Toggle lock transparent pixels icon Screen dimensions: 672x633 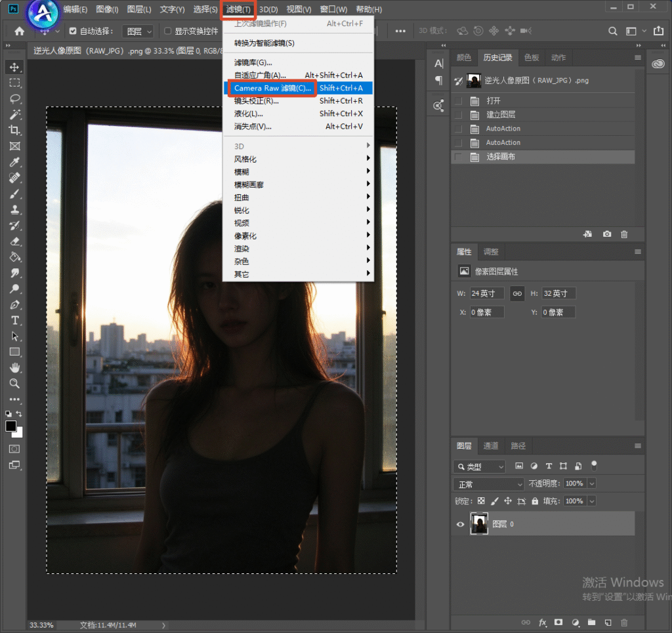pos(481,501)
